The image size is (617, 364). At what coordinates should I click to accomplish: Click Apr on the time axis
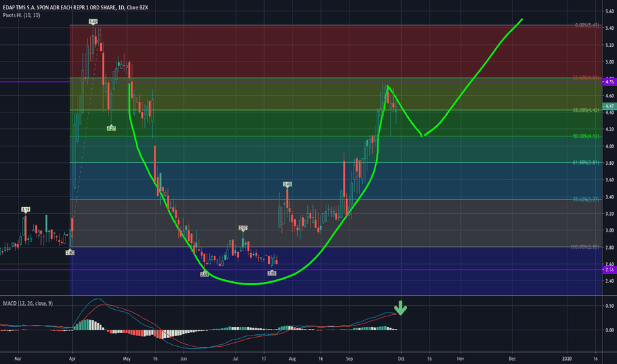point(72,359)
